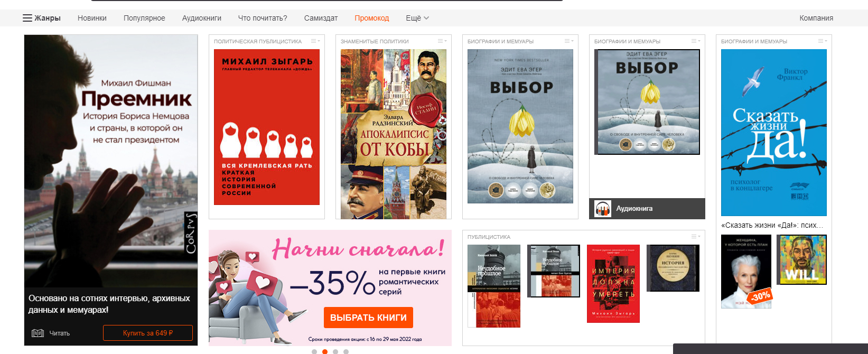868x354 pixels.
Task: Open the WILL book cover thumbnail
Action: [x=801, y=260]
